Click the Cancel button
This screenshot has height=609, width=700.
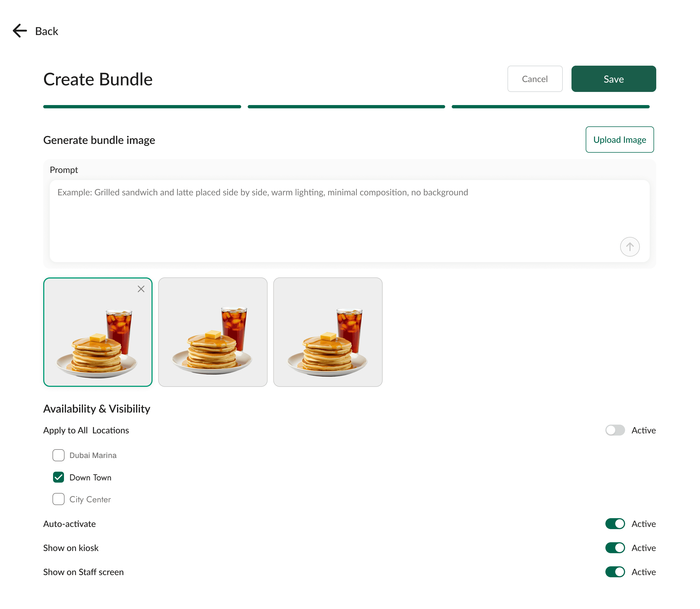click(535, 79)
